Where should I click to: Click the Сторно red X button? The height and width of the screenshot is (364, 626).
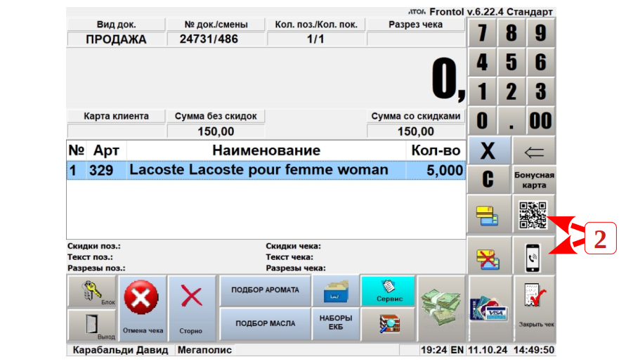coord(192,308)
